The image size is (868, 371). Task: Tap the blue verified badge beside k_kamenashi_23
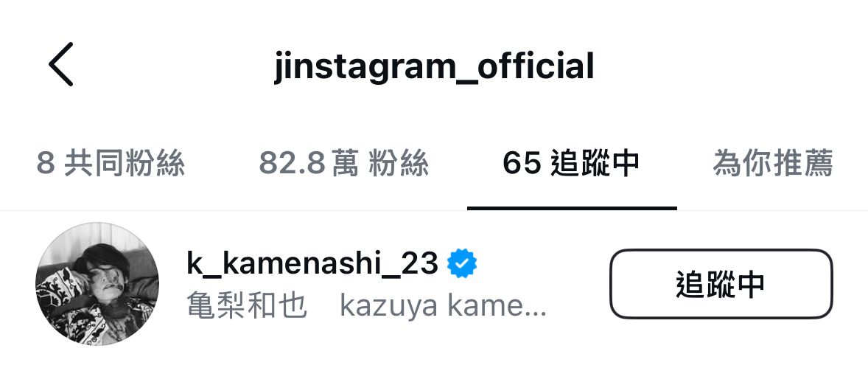462,263
